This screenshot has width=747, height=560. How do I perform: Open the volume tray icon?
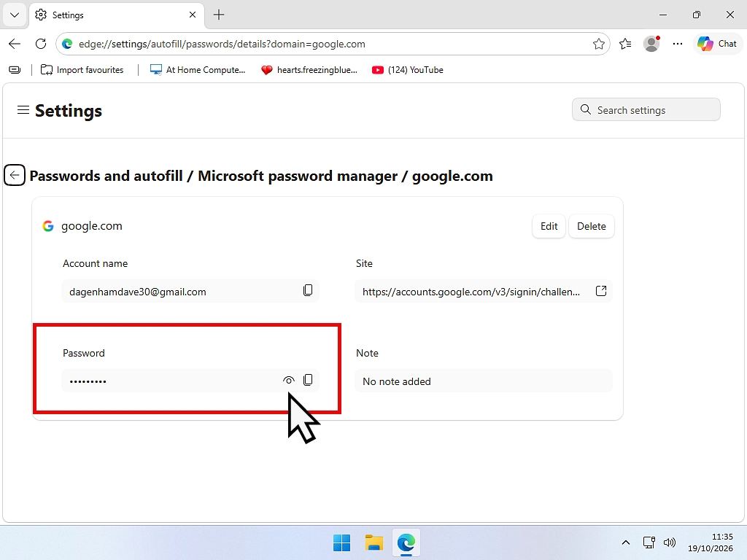[670, 542]
